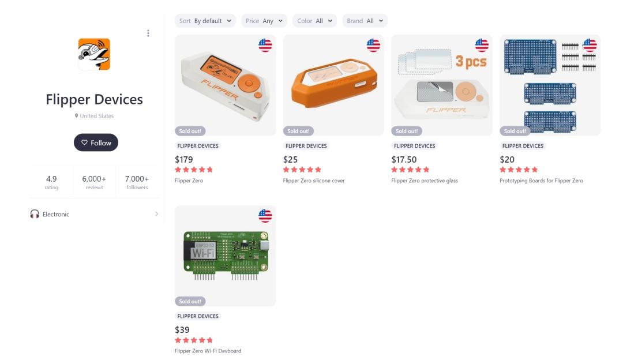Viewport: 623px width, 364px height.
Task: Click the Flipper Devices dolphin logo
Action: (94, 54)
